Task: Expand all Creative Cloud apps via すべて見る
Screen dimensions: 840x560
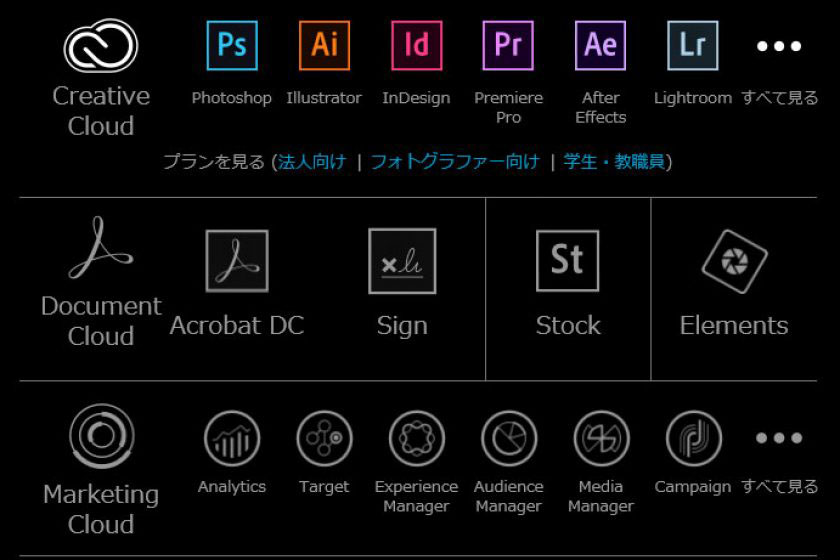Action: point(779,97)
